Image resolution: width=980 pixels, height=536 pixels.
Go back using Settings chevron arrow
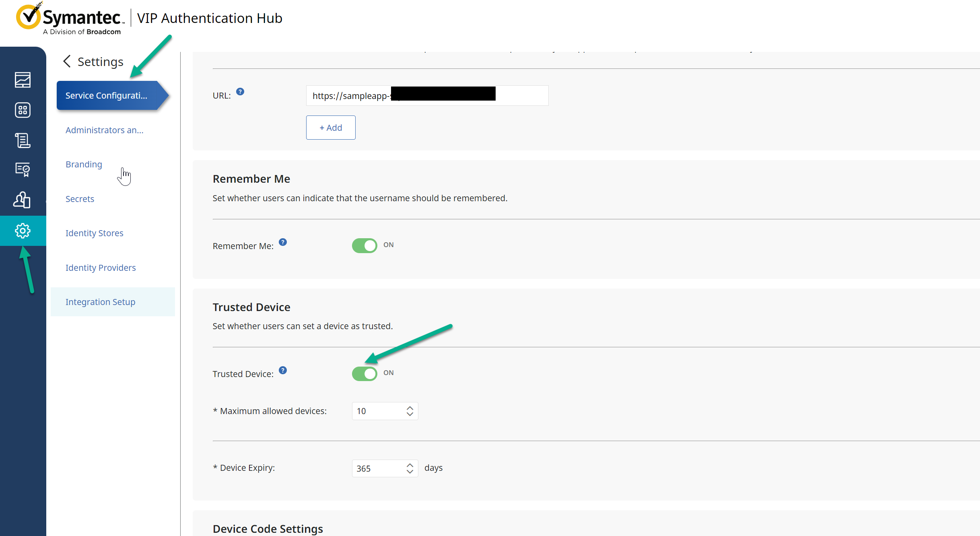pos(67,62)
